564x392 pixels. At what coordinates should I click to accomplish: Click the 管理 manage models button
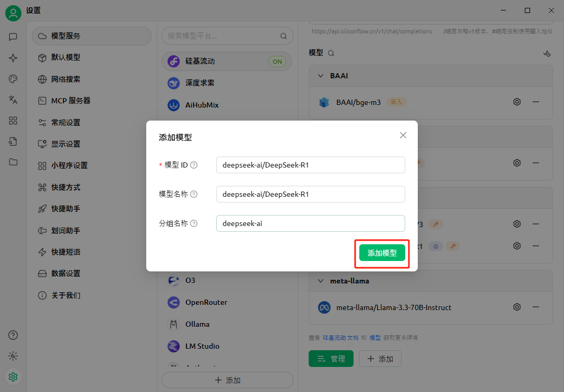pyautogui.click(x=331, y=359)
